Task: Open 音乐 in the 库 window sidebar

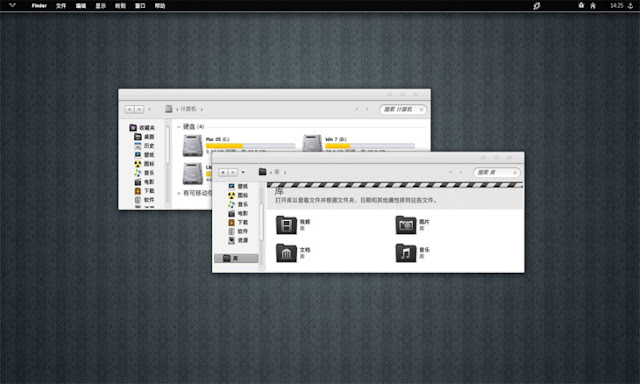Action: (238, 204)
